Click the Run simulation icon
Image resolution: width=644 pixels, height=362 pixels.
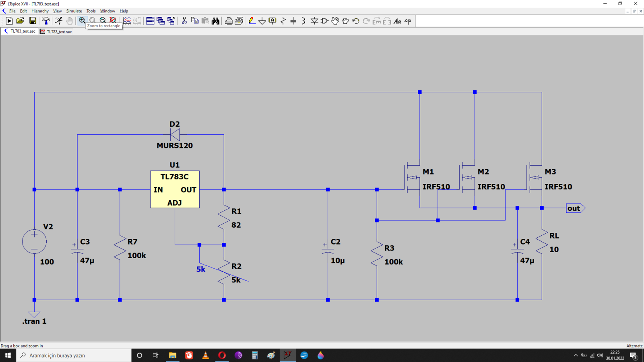coord(9,21)
